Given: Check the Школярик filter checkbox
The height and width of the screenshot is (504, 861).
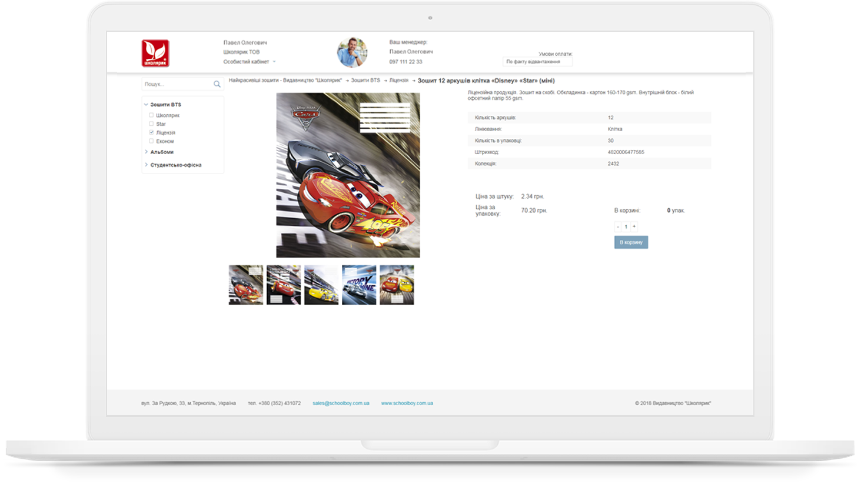Looking at the screenshot, I should 151,115.
